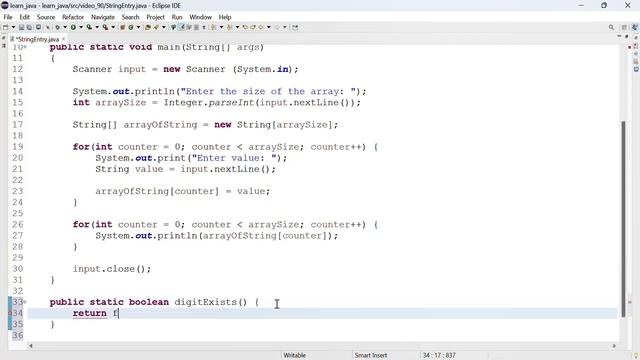Open Run configurations dropdown arrow
This screenshot has width=640, height=360.
[x=81, y=27]
